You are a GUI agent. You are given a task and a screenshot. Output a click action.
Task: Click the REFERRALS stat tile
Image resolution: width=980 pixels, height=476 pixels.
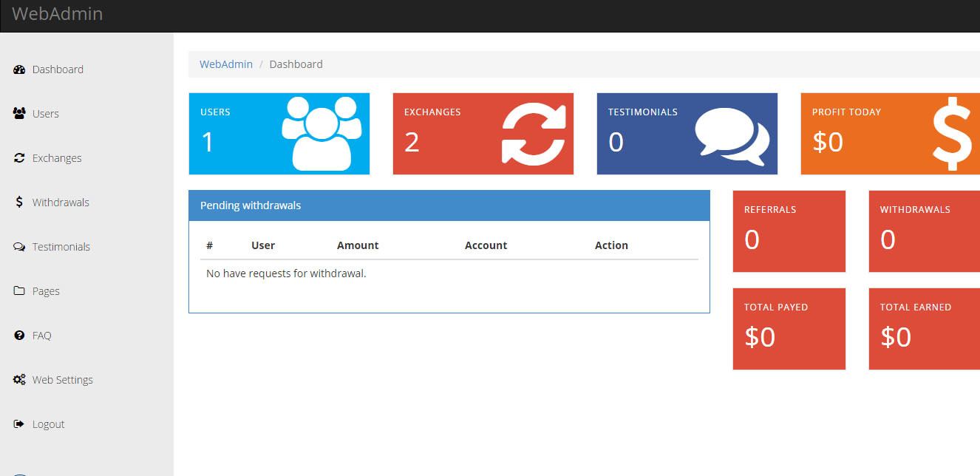(x=789, y=231)
